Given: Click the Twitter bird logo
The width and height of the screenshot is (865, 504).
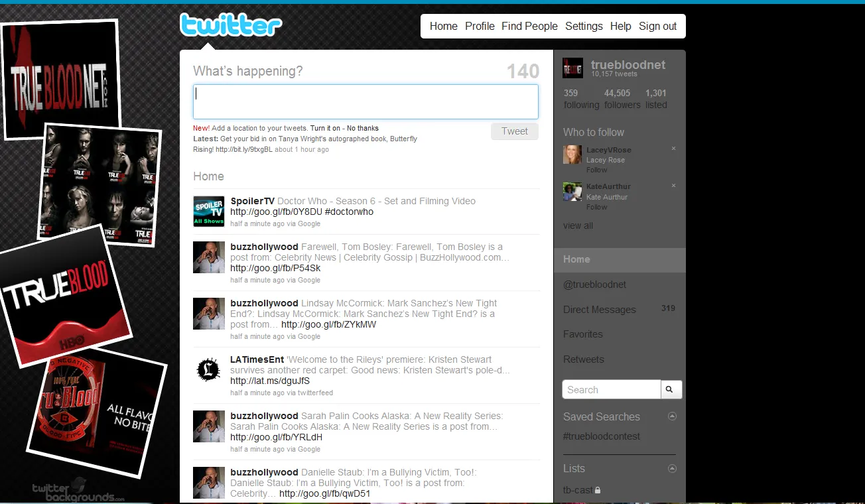Looking at the screenshot, I should coord(230,25).
